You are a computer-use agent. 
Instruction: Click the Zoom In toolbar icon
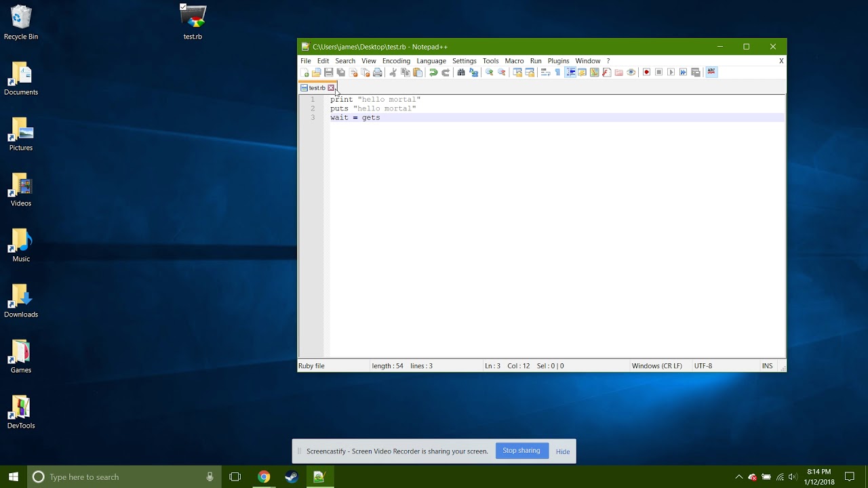[x=489, y=73]
